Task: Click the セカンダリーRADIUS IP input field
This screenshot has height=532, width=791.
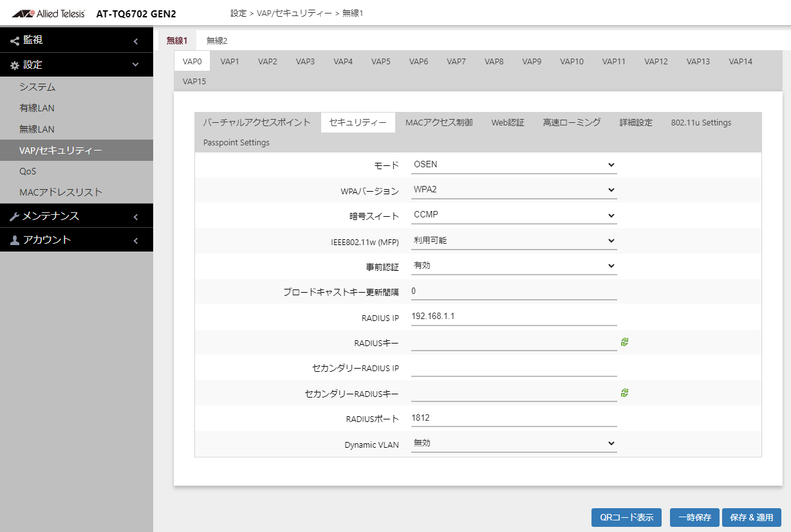Action: 514,367
